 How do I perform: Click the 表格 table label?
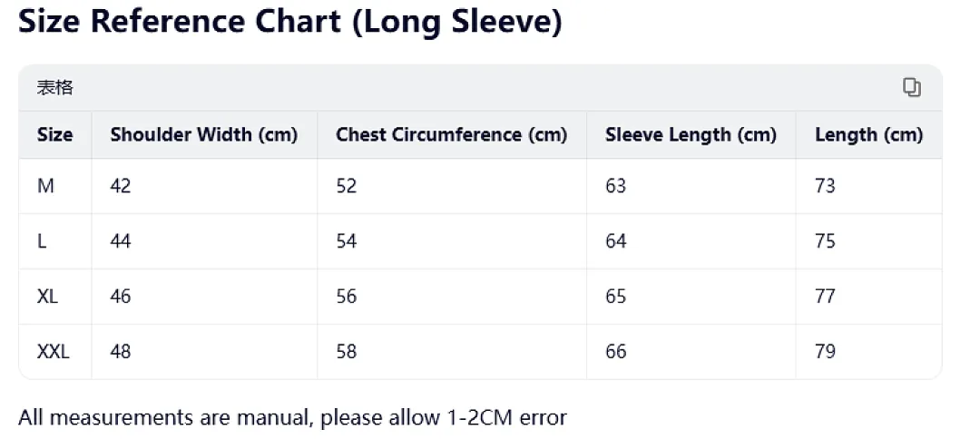55,88
